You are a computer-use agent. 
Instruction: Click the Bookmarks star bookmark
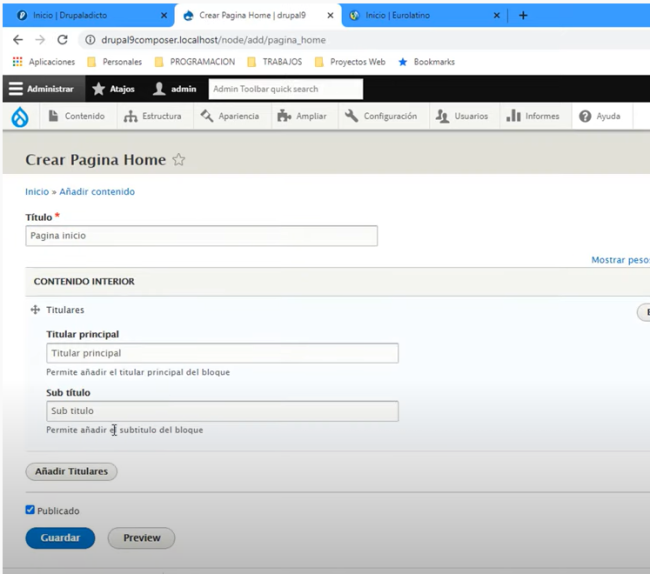pyautogui.click(x=427, y=62)
